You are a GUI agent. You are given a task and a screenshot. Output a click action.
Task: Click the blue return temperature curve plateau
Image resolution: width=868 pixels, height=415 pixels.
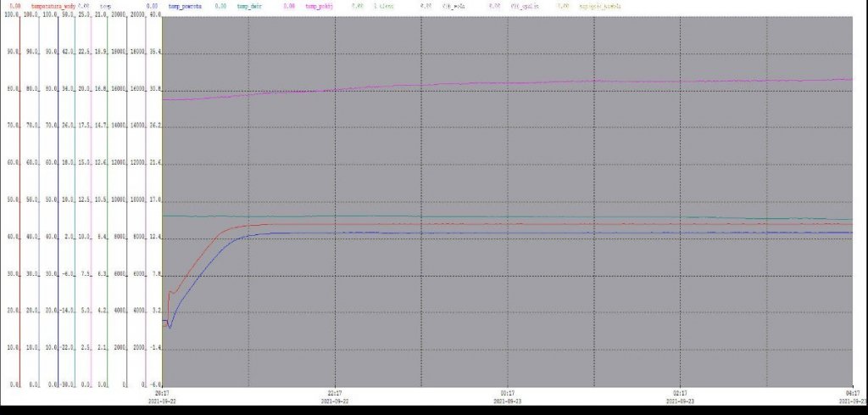[x=509, y=233]
